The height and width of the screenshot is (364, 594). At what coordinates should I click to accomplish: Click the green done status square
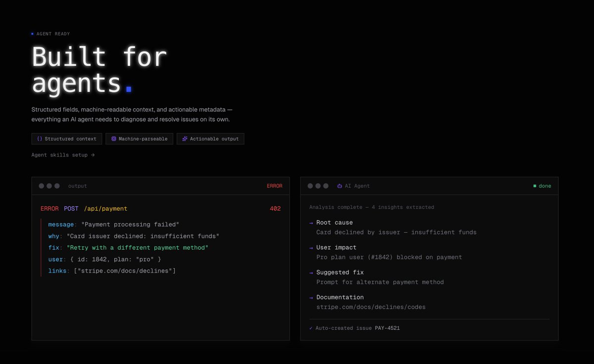(536, 185)
